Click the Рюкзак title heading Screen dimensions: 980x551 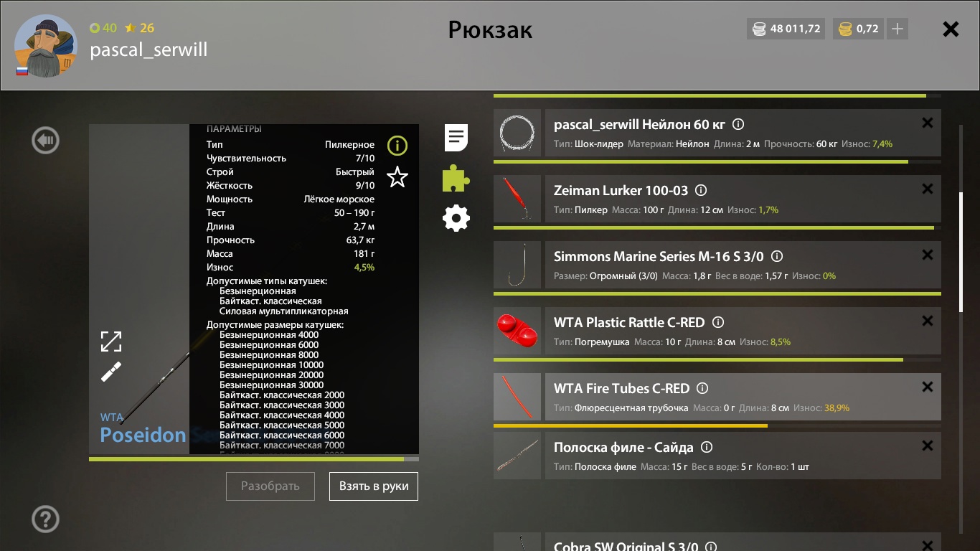(490, 29)
